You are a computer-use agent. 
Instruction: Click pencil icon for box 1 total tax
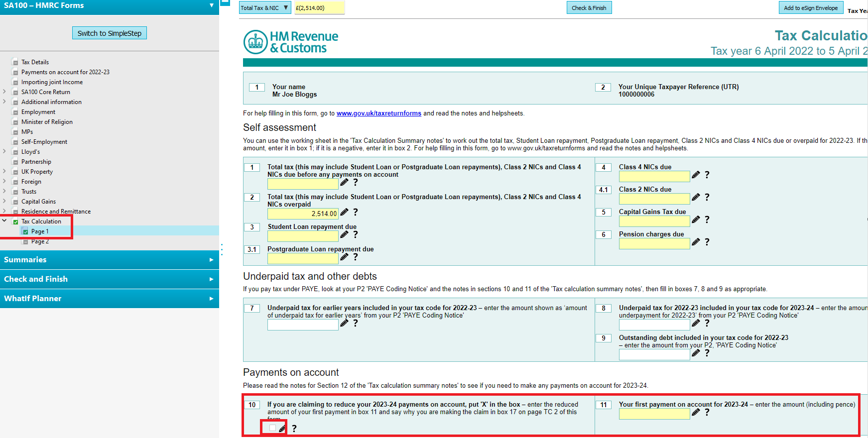(344, 182)
